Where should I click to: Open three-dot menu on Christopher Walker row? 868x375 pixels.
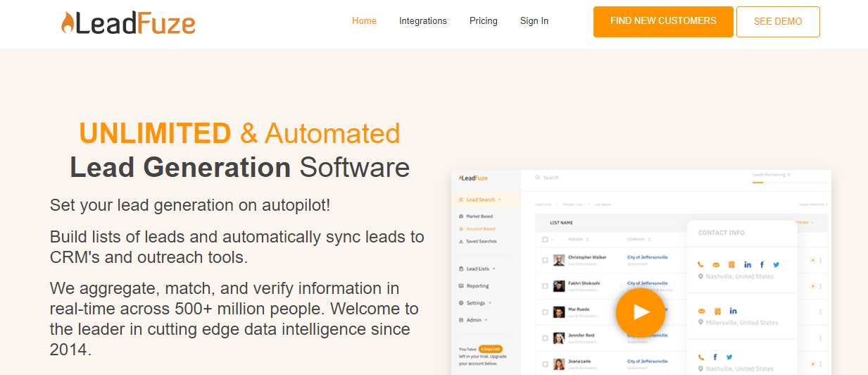(x=821, y=260)
